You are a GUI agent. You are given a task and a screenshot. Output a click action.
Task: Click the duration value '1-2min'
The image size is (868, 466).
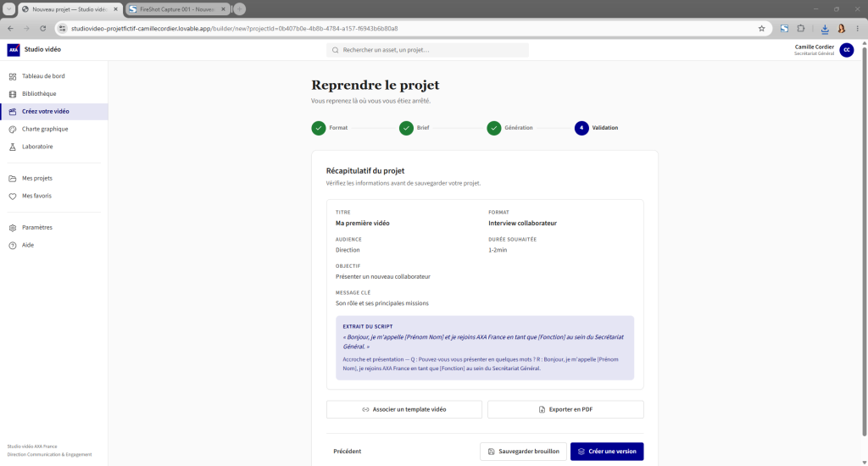point(498,250)
